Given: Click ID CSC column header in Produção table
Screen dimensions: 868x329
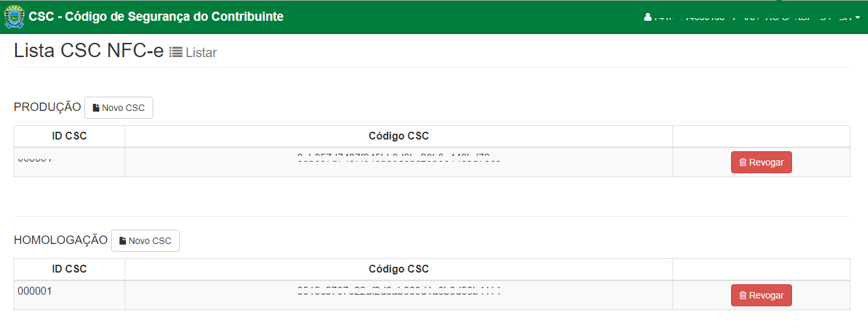Looking at the screenshot, I should click(69, 136).
